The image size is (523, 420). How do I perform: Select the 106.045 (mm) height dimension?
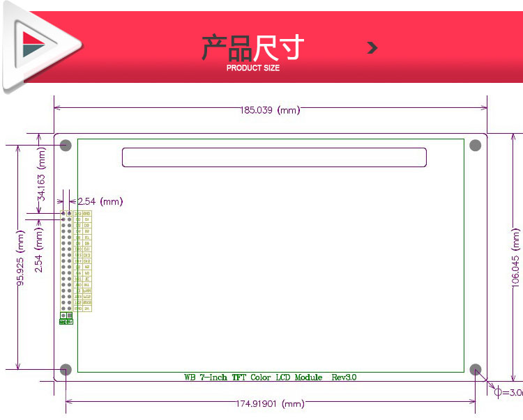[515, 258]
